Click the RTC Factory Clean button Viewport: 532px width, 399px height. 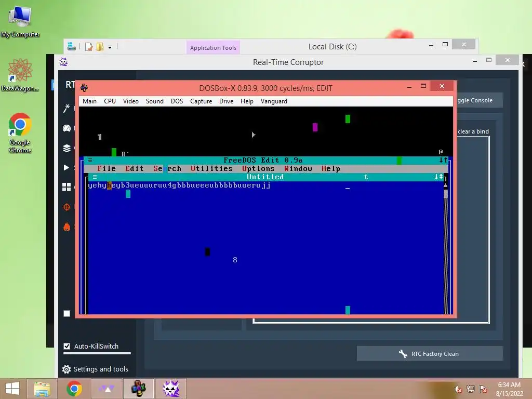tap(430, 354)
